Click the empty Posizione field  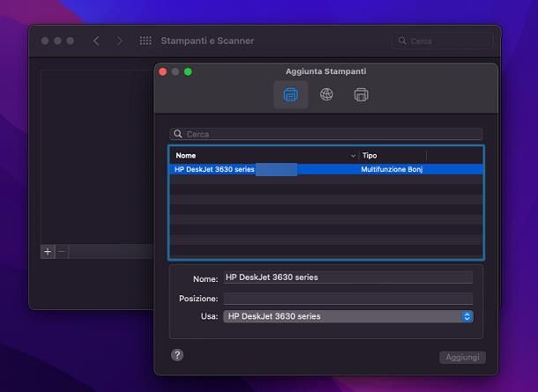click(x=347, y=299)
